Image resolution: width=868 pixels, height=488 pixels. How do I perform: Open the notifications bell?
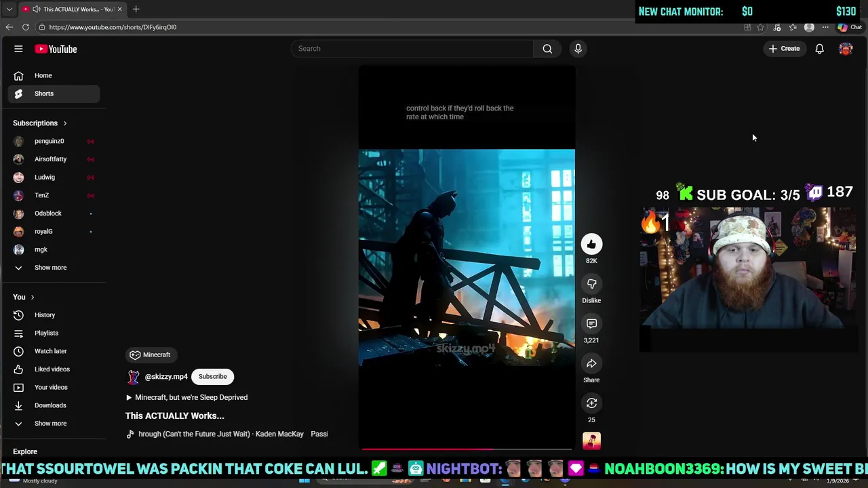(819, 49)
